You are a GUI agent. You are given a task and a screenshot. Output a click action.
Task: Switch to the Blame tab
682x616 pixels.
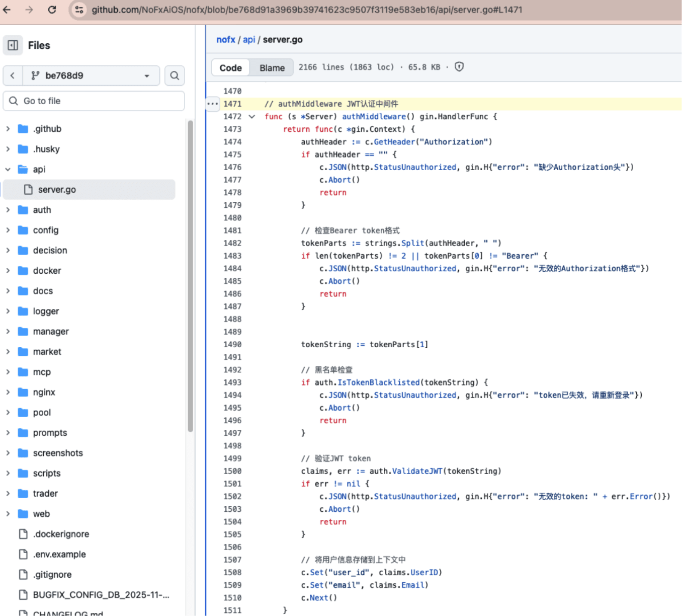click(x=272, y=68)
